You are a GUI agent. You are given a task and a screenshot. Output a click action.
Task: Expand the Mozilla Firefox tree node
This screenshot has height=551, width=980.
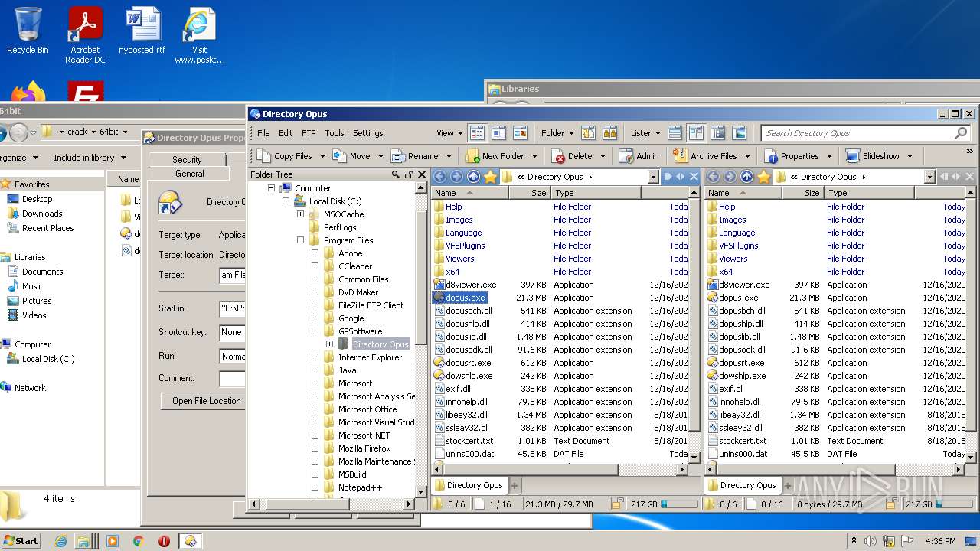(x=315, y=448)
